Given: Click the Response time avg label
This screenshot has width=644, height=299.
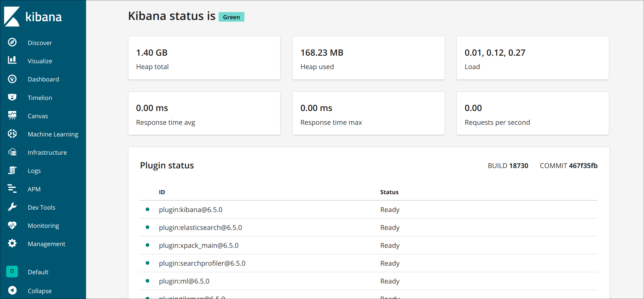Looking at the screenshot, I should (166, 122).
